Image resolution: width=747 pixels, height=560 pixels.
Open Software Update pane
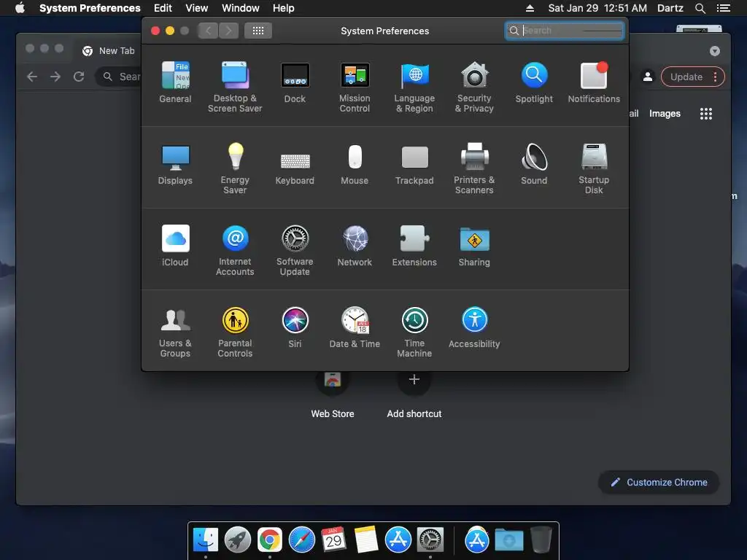coord(295,251)
